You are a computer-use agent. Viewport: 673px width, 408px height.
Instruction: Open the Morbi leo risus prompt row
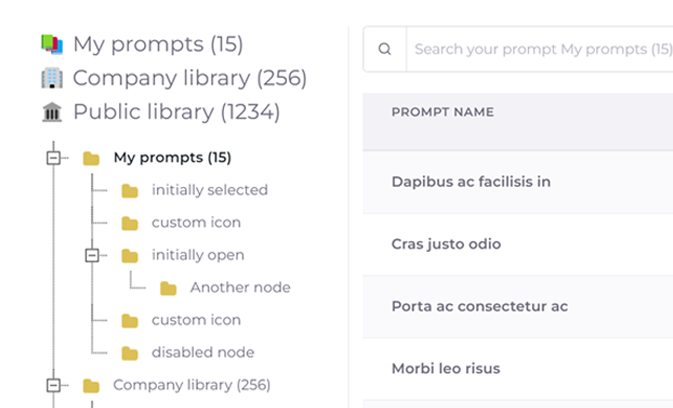(446, 369)
